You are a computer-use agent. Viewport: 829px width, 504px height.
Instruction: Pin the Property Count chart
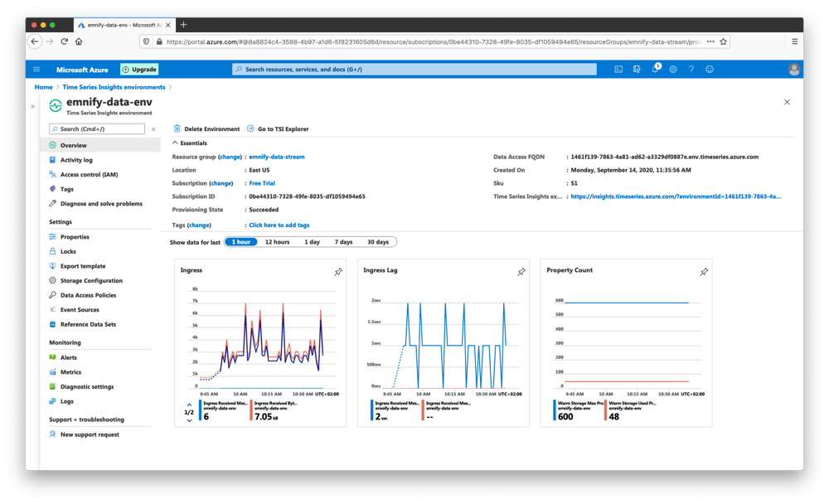point(704,272)
